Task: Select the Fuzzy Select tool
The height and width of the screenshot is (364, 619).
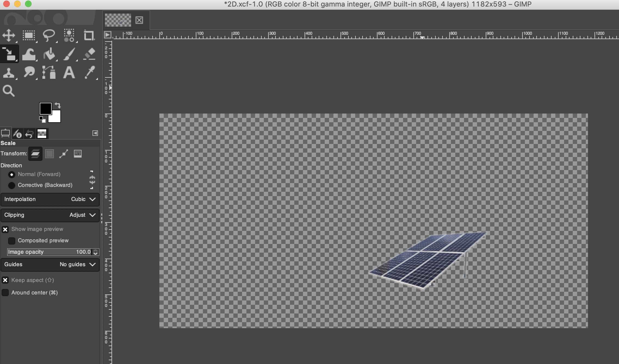Action: coord(69,35)
